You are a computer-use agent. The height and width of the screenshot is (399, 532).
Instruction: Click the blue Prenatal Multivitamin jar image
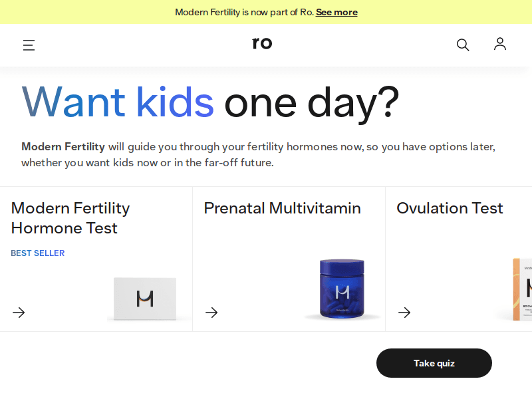(342, 289)
